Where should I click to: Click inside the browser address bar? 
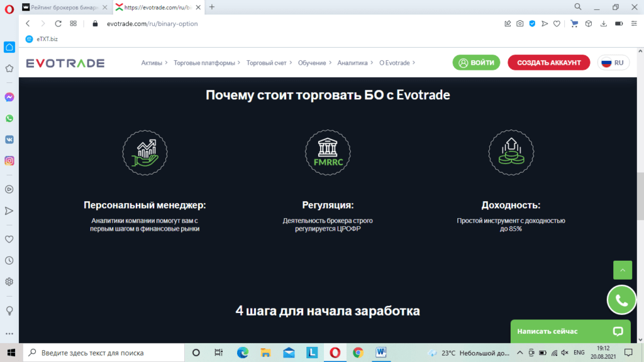click(x=189, y=23)
